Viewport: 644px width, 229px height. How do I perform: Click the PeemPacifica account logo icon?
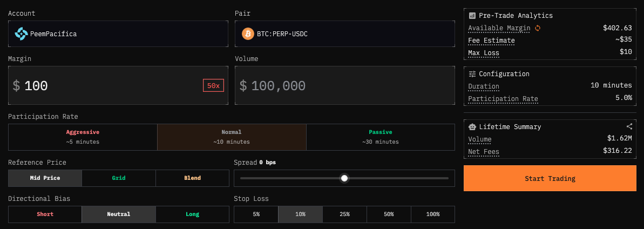pyautogui.click(x=21, y=33)
